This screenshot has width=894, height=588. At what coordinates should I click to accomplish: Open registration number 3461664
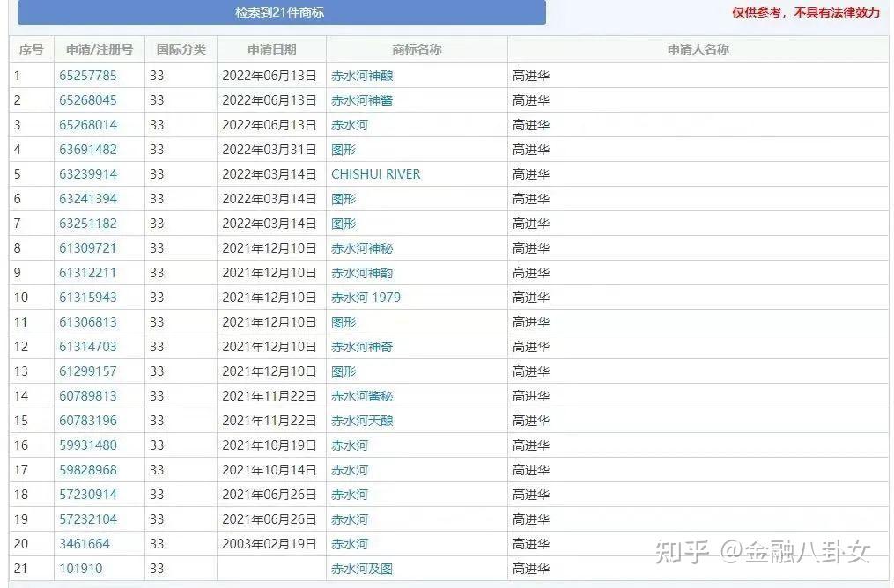[85, 544]
